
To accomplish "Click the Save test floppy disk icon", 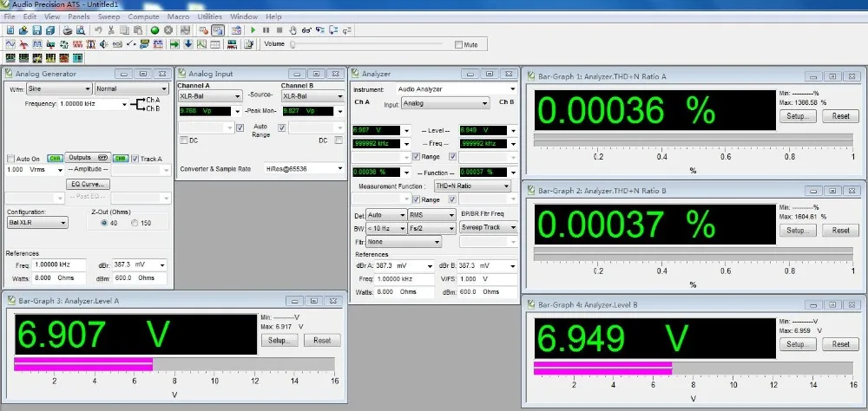I will [37, 30].
